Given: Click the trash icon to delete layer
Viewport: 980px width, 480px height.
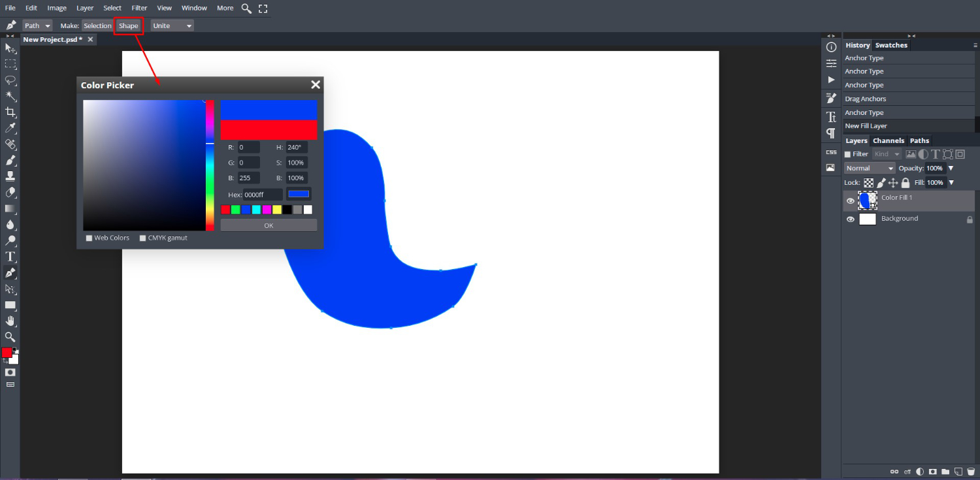Looking at the screenshot, I should (970, 471).
